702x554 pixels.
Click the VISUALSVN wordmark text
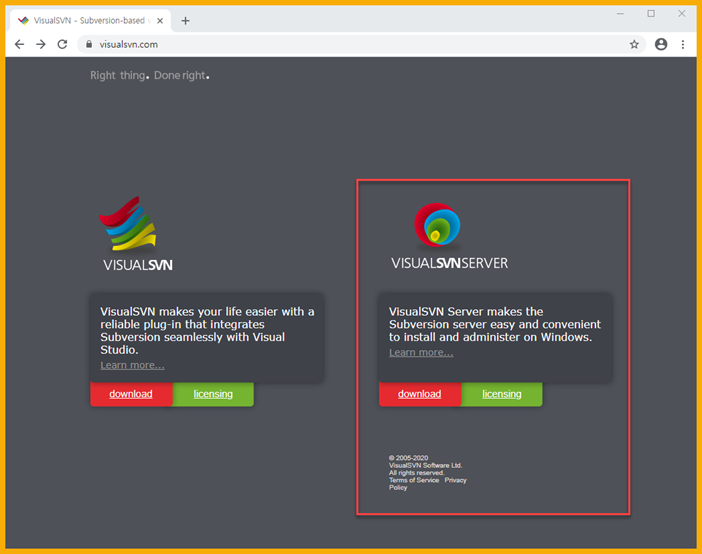click(x=138, y=265)
